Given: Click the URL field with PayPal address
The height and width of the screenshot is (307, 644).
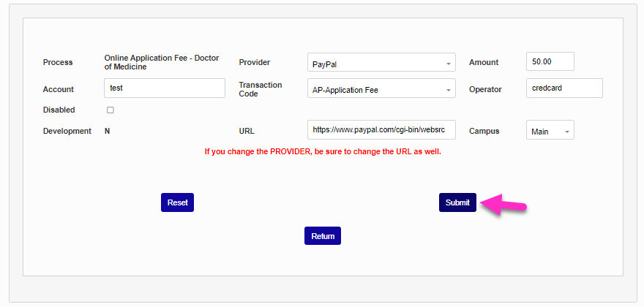Looking at the screenshot, I should 381,129.
